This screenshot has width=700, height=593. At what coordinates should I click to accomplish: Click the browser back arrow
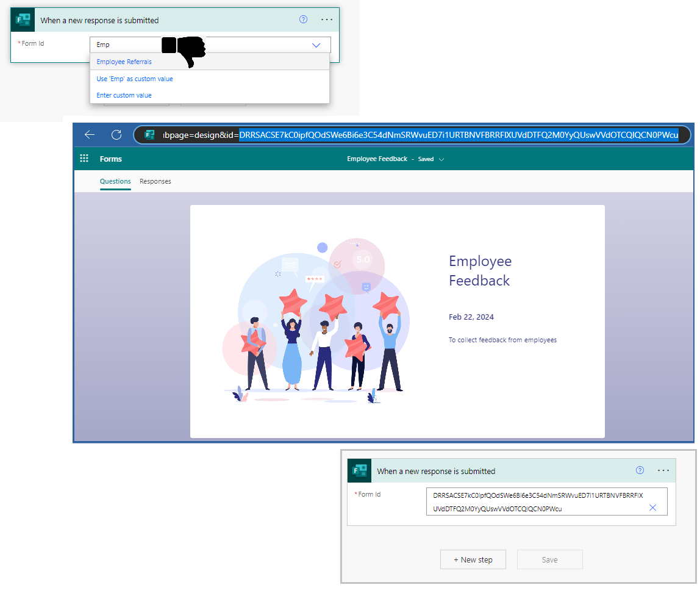[90, 135]
